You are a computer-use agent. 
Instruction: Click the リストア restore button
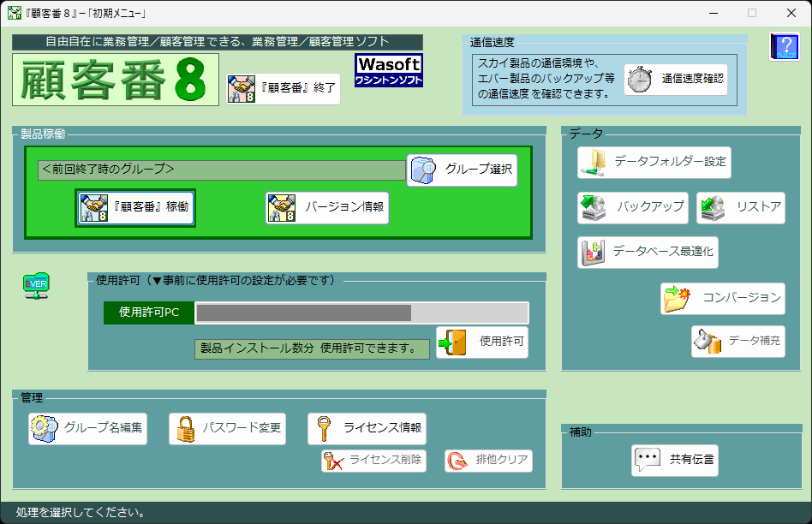(x=741, y=208)
